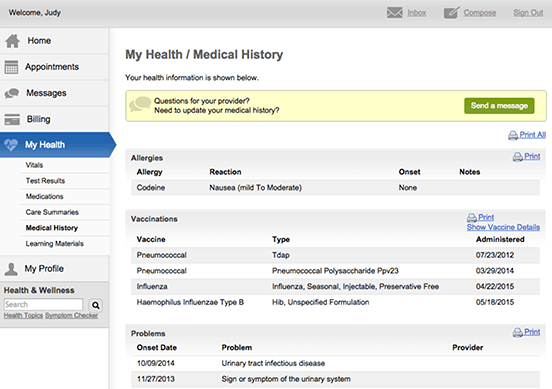Click the My Profile person icon

pos(11,269)
